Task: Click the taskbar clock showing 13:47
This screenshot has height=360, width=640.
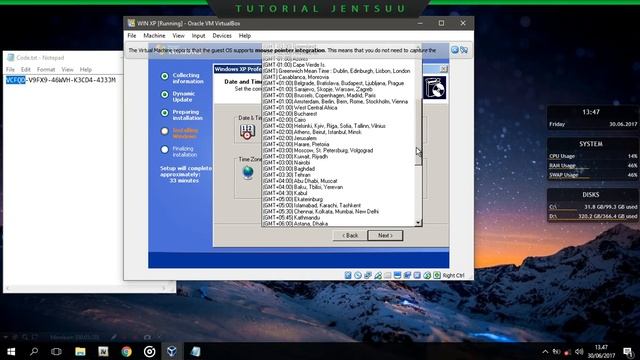Action: (601, 351)
